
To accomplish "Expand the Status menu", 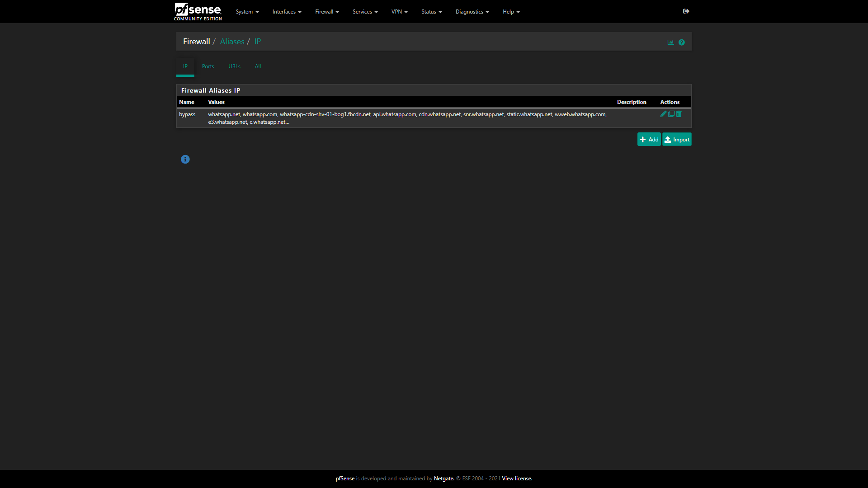I will click(x=432, y=12).
